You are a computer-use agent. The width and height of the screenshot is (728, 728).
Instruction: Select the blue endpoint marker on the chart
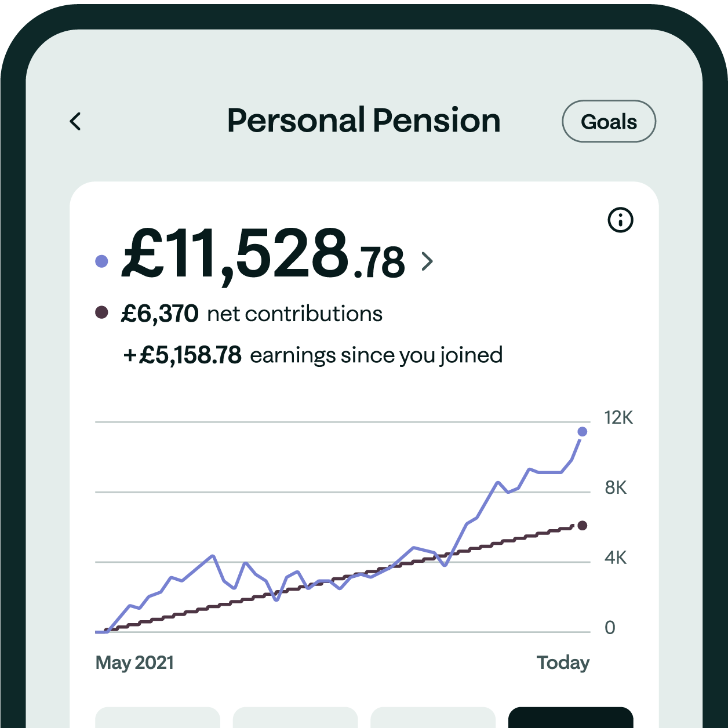pyautogui.click(x=583, y=432)
